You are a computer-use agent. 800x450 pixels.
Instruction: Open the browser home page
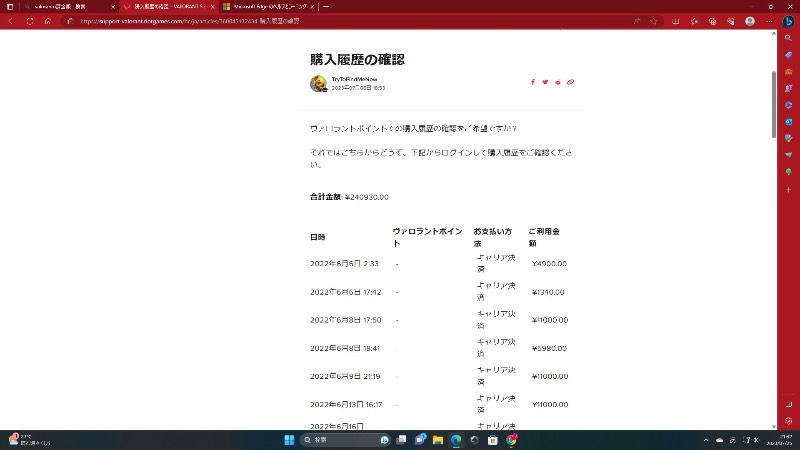point(48,21)
